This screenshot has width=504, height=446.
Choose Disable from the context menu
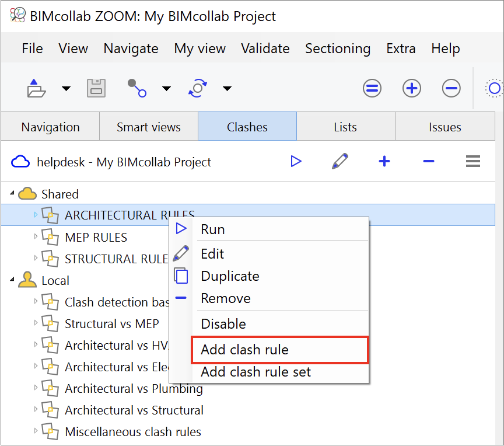click(x=269, y=323)
